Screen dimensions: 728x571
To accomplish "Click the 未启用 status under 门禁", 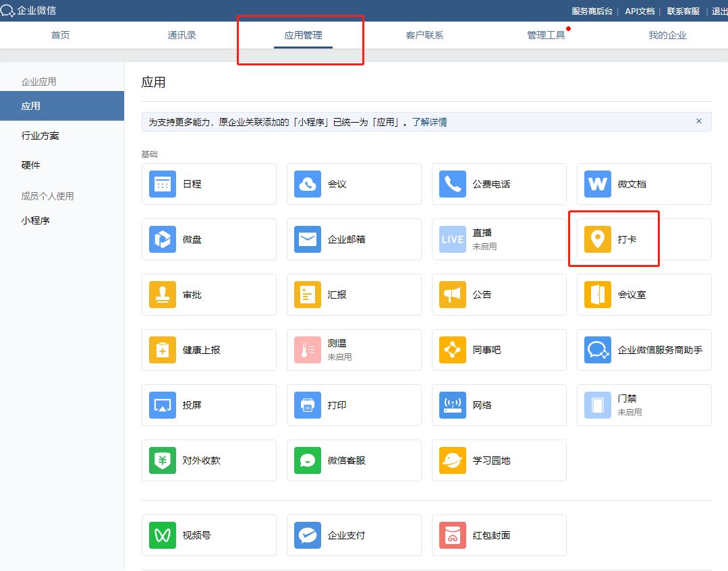I will (629, 412).
